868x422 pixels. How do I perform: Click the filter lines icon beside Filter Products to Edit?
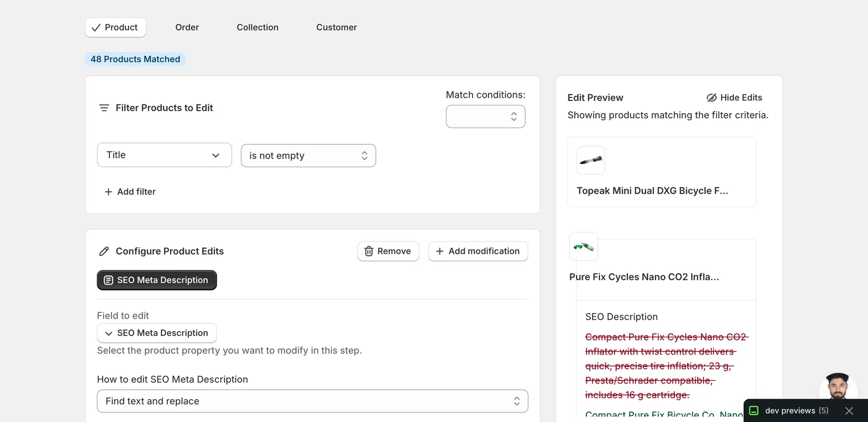pos(104,108)
